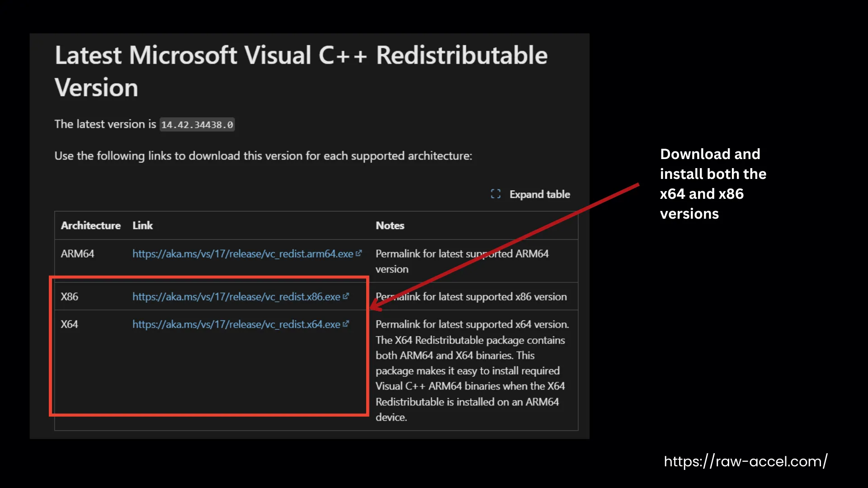This screenshot has width=868, height=488.
Task: Click the Architecture column header
Action: 91,225
